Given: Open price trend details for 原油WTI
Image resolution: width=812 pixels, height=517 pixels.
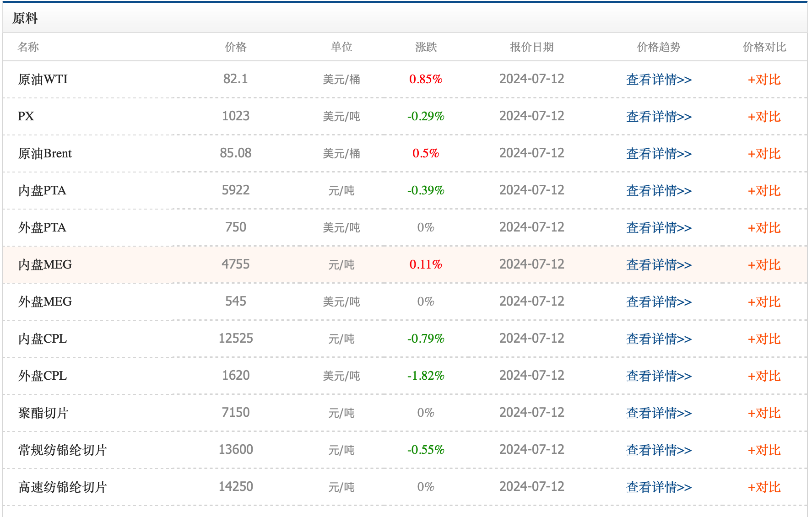Looking at the screenshot, I should [x=658, y=80].
